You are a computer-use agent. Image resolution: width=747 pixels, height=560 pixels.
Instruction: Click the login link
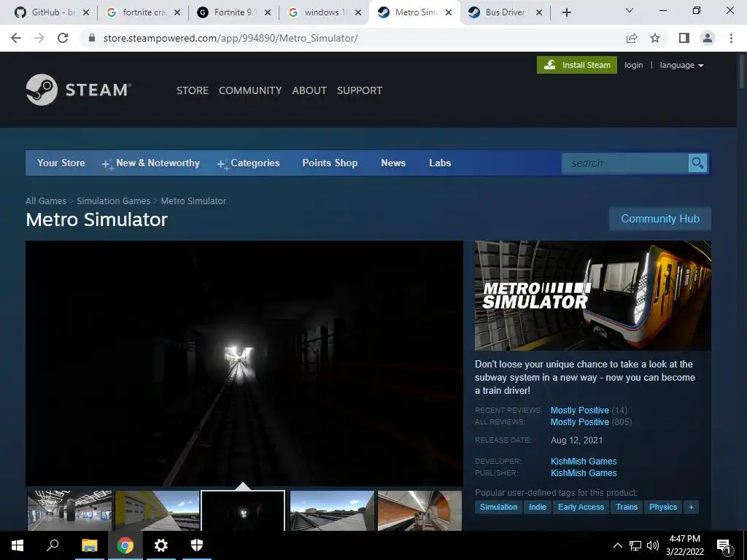(634, 65)
